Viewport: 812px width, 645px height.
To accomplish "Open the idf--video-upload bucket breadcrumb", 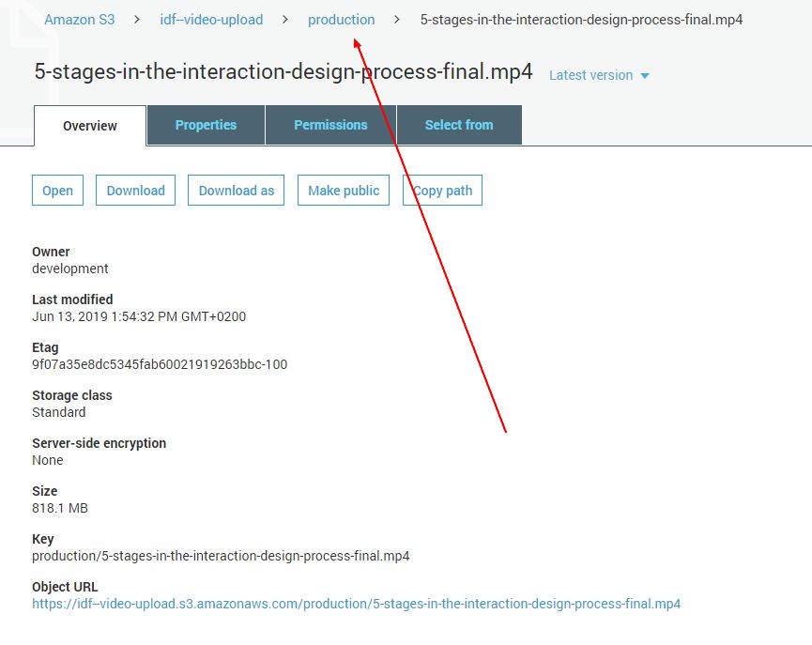I will click(x=211, y=20).
